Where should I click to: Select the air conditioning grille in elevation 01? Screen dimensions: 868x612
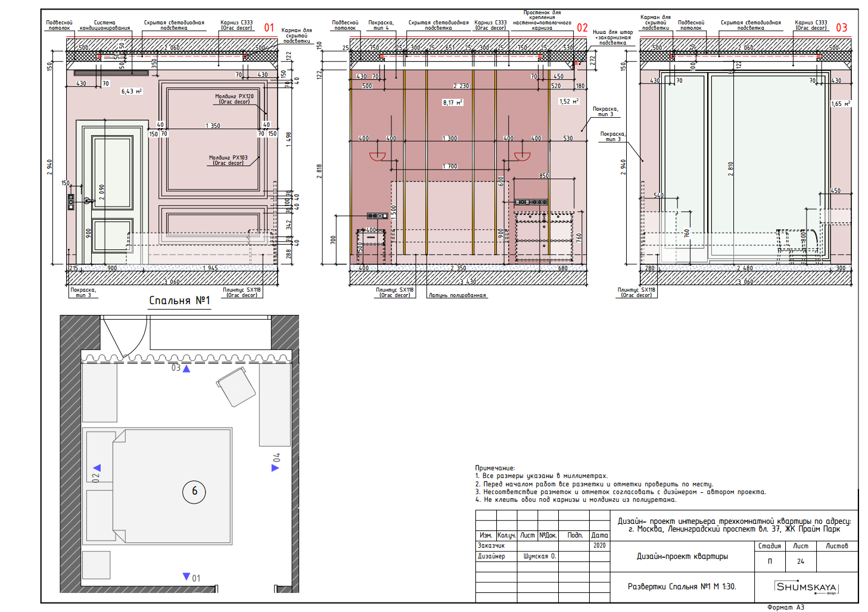[x=111, y=73]
